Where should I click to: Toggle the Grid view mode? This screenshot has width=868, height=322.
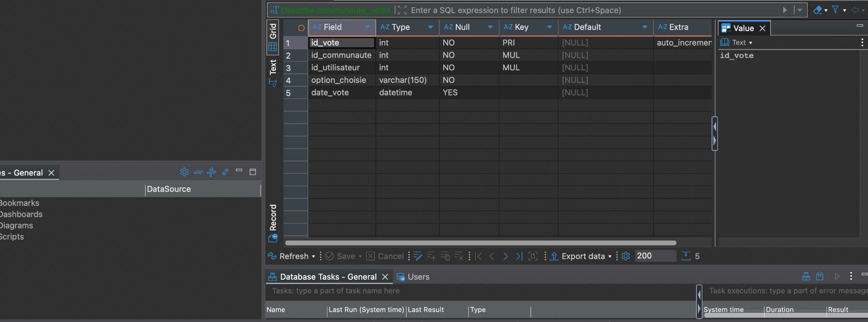point(273,37)
